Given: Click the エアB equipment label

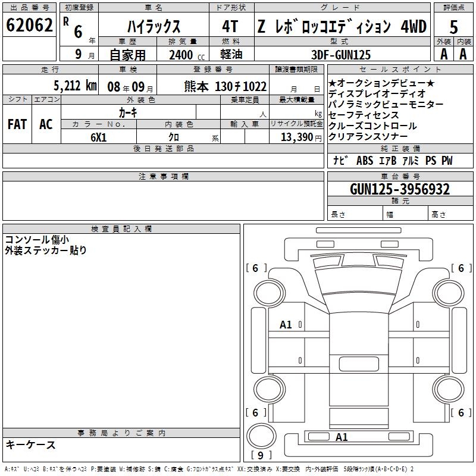Looking at the screenshot, I should click(x=388, y=160).
